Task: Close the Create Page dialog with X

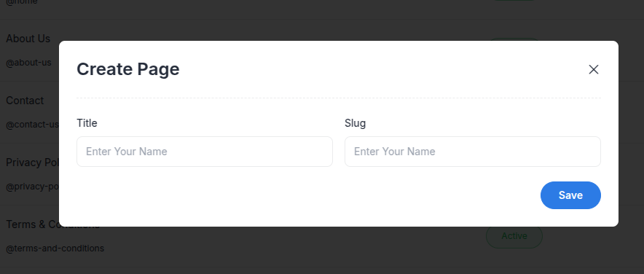Action: [594, 69]
